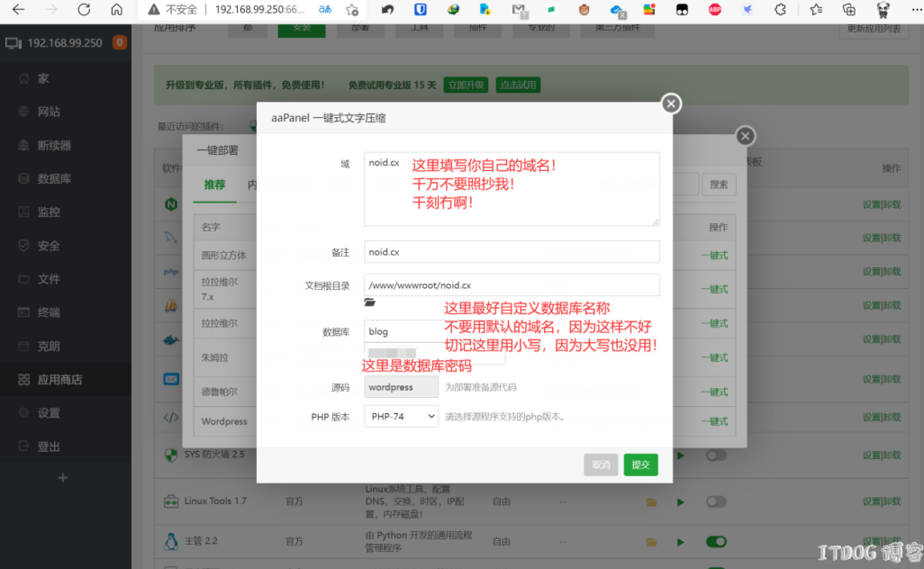
Task: Add page to favorites with star icon
Action: pos(352,9)
